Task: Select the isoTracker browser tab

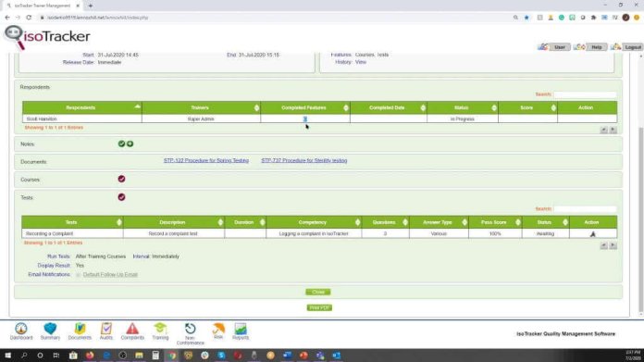Action: point(43,6)
